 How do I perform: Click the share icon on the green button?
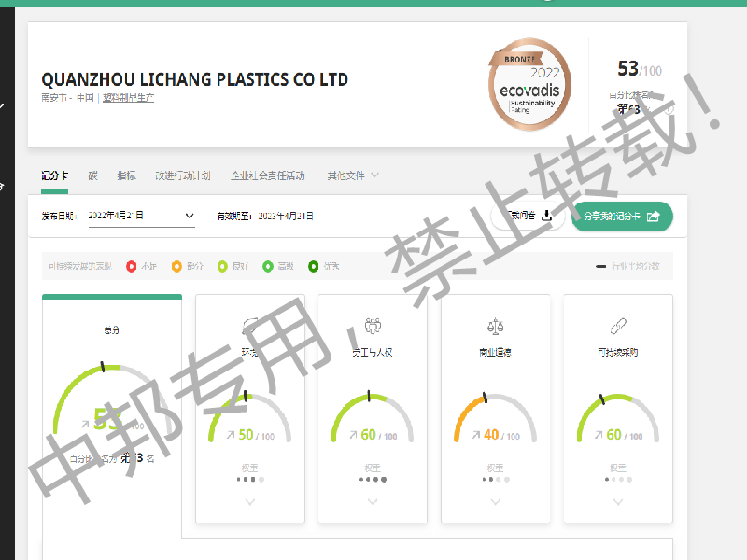click(x=653, y=217)
